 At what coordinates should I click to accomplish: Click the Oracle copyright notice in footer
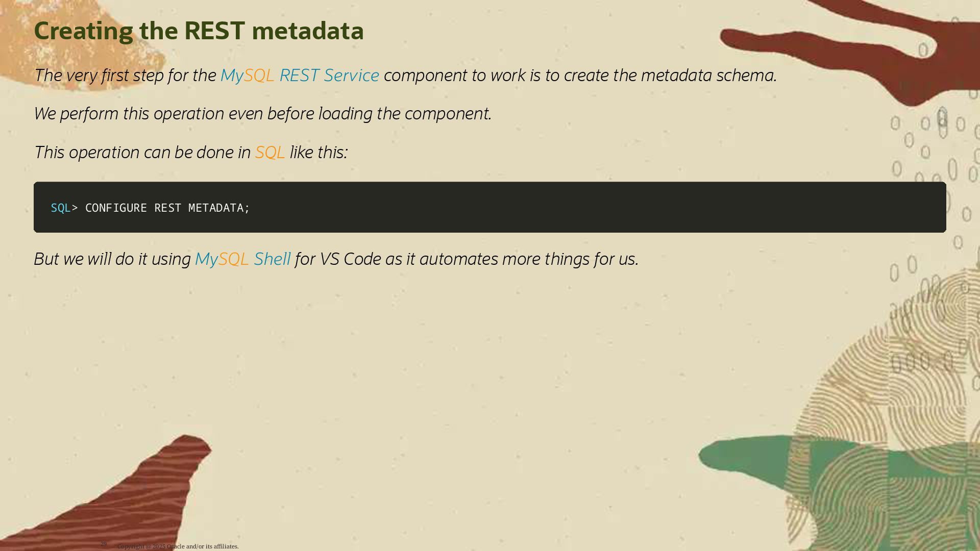tap(178, 546)
